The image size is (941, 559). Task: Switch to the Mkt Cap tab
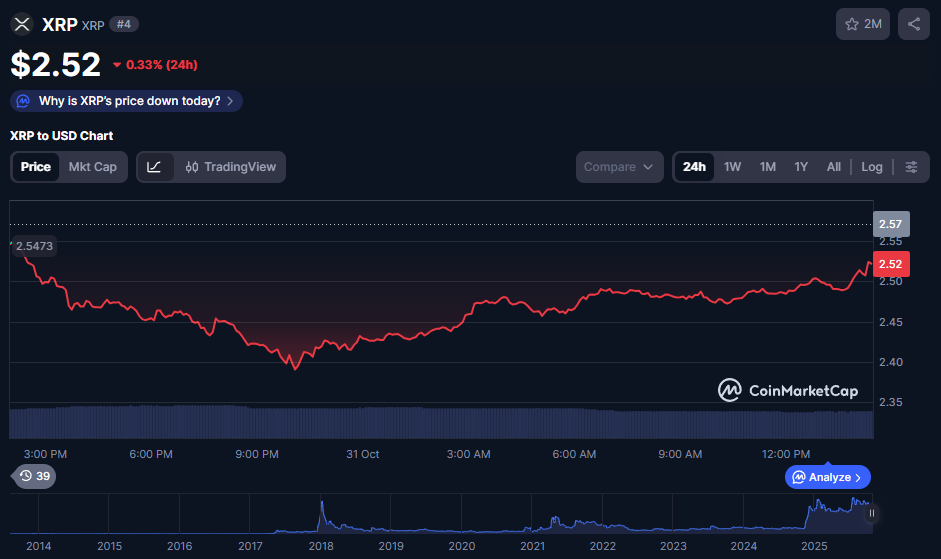pos(92,167)
